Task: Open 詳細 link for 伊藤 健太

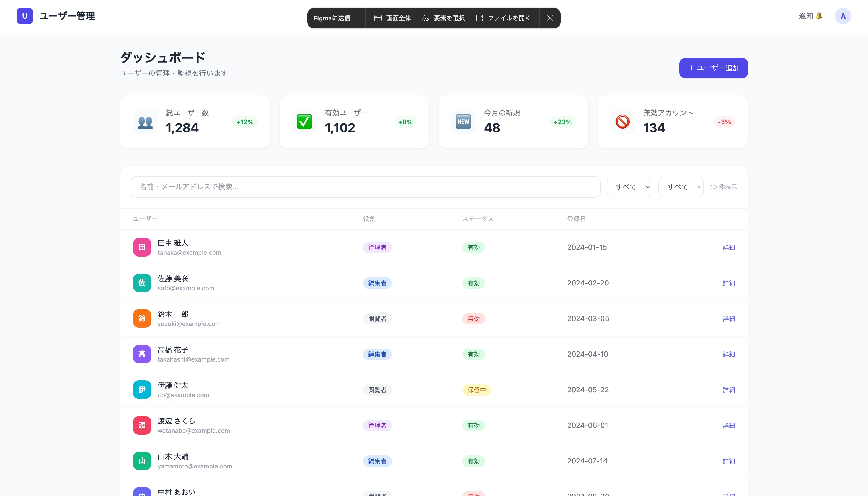Action: click(729, 390)
